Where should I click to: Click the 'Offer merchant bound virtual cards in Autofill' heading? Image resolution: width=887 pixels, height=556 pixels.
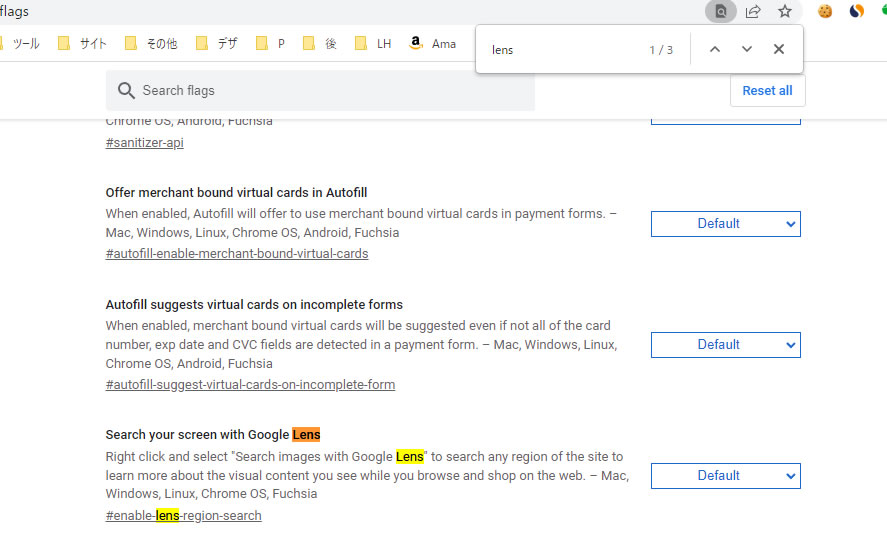(x=236, y=193)
